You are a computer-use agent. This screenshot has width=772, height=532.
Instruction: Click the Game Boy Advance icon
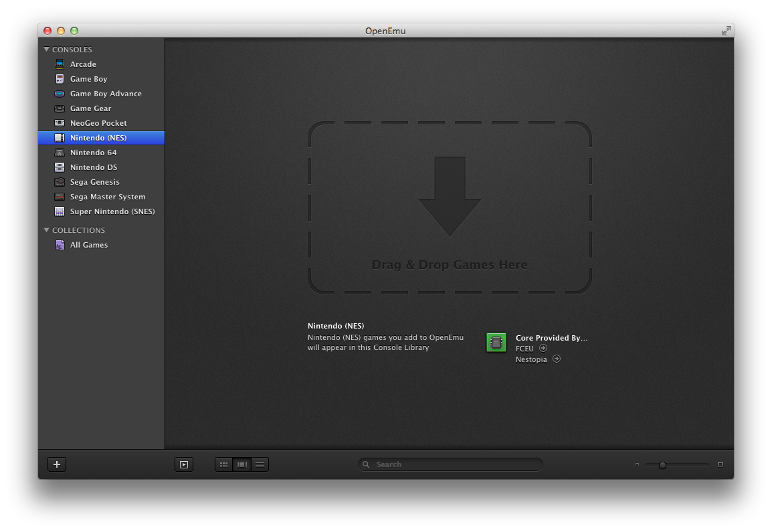pyautogui.click(x=60, y=94)
